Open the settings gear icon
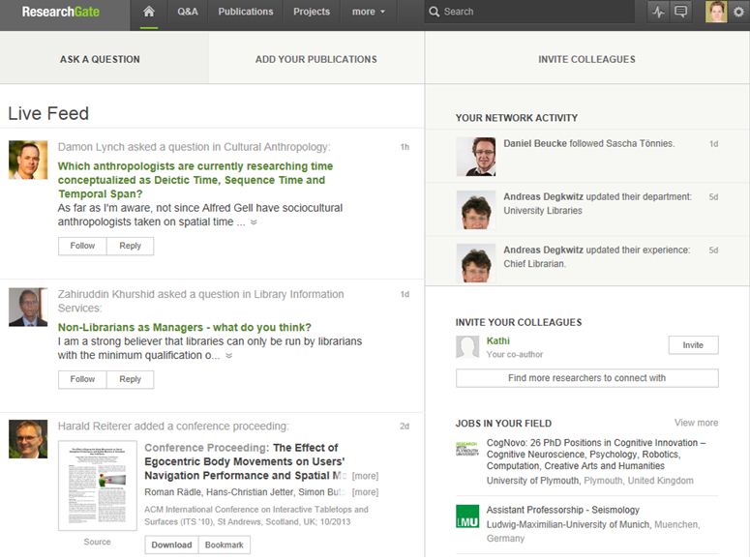This screenshot has width=750, height=560. tap(738, 12)
